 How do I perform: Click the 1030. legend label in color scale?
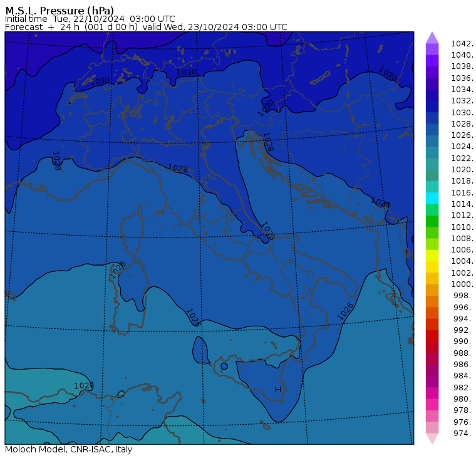[462, 112]
